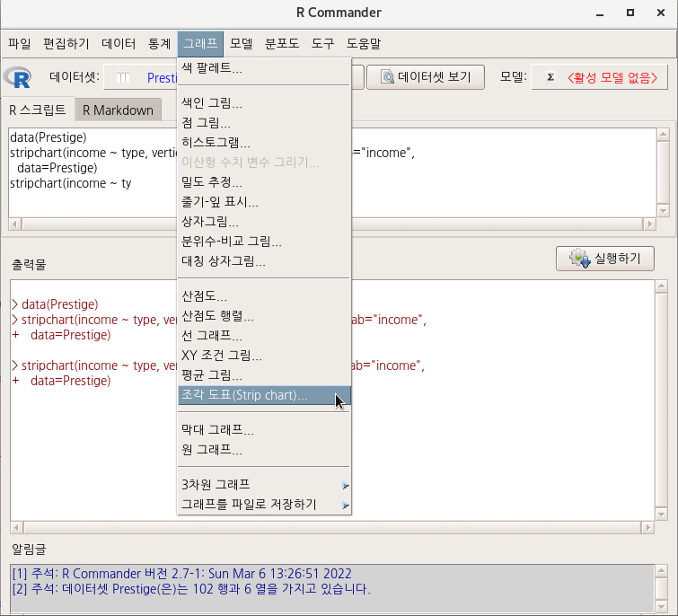The image size is (678, 616).
Task: Click output pane horizontal scroll left arrow
Action: point(16,527)
